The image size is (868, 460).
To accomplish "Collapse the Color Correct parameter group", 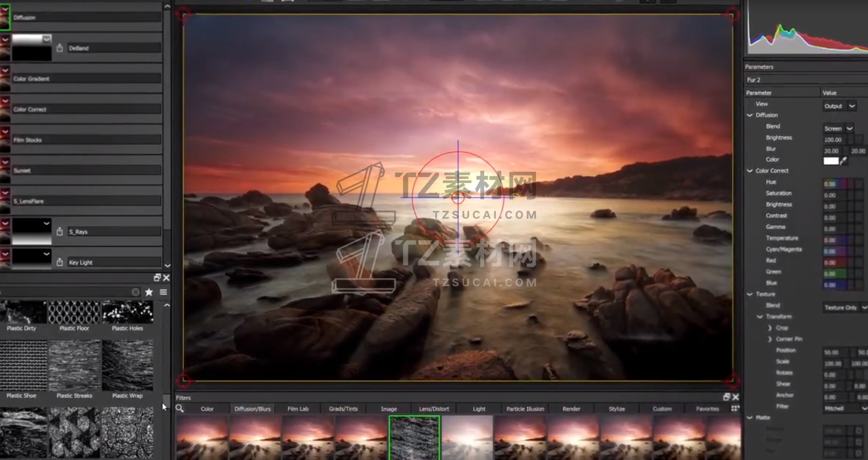I will [x=750, y=170].
